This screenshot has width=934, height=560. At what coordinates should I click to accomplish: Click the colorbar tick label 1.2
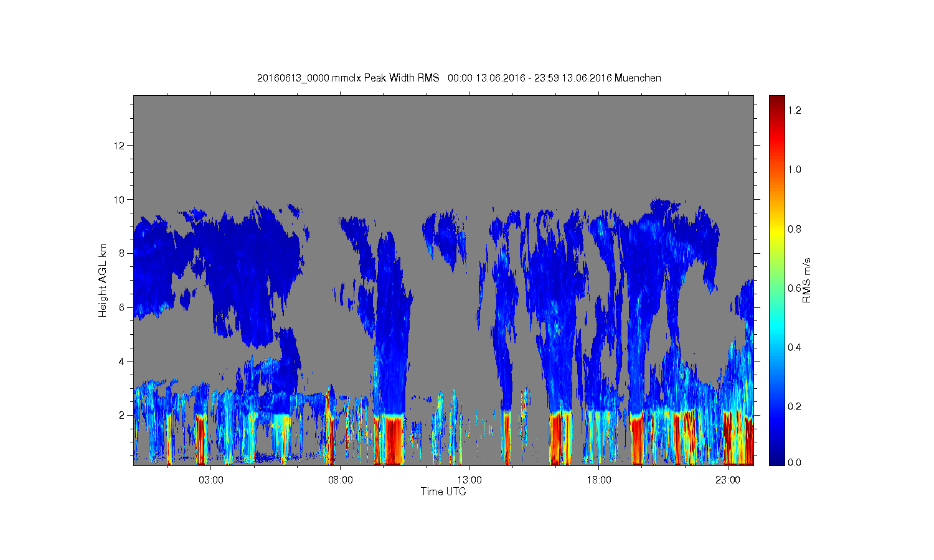[x=794, y=110]
